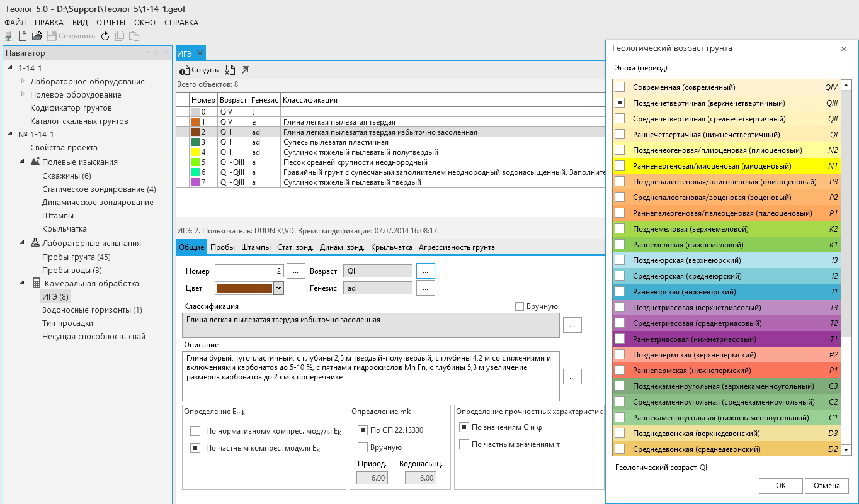Click yellow color swatch of ИГЭ row 4
Screen dimensions: 859x504
click(195, 152)
